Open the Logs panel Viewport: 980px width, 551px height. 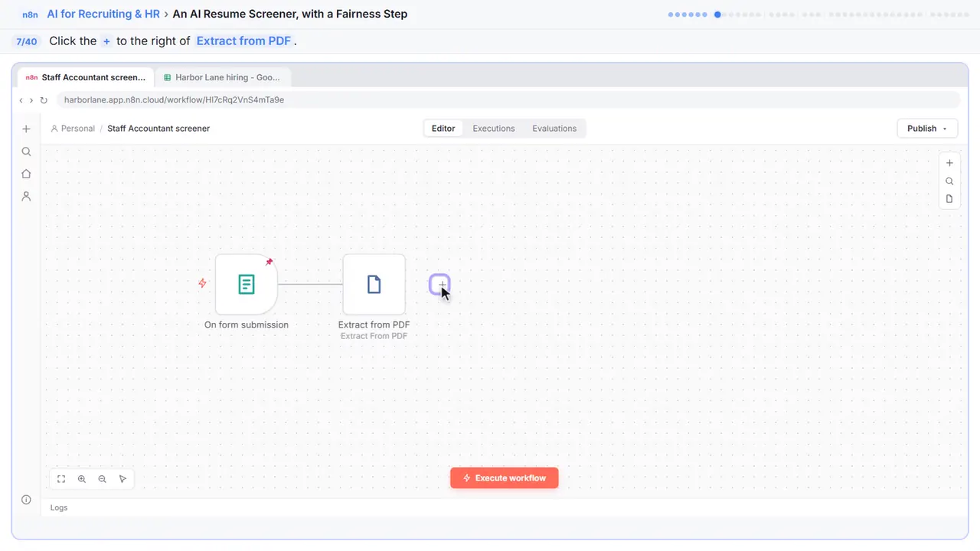point(59,507)
